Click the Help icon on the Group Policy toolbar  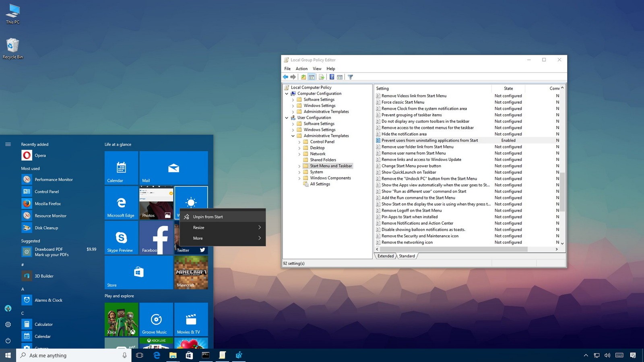332,77
